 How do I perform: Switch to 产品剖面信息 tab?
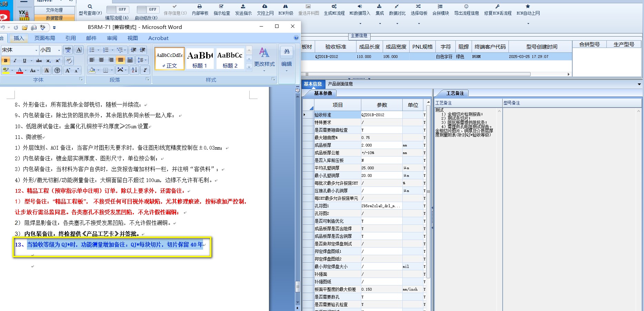click(x=340, y=84)
